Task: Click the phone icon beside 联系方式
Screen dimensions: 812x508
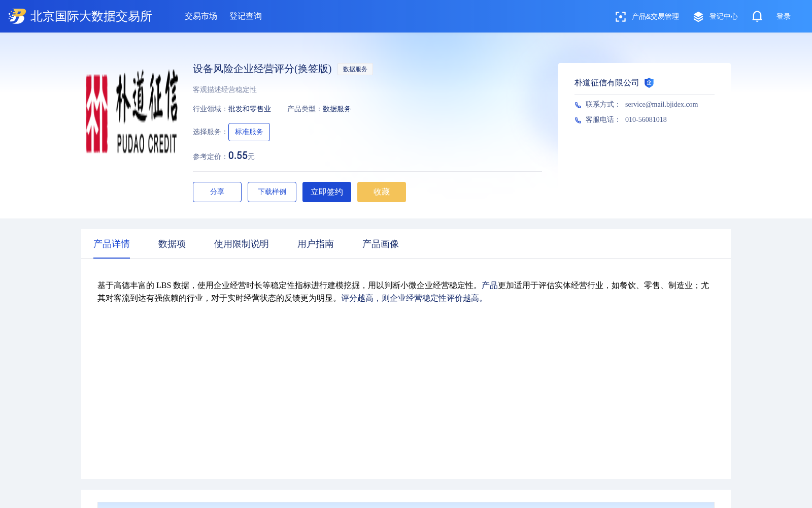Action: click(578, 105)
